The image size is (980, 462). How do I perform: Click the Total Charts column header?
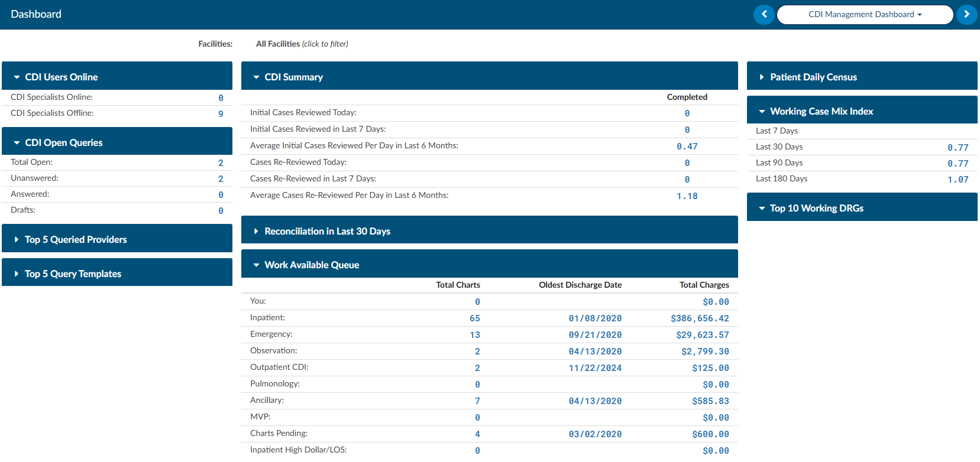458,285
